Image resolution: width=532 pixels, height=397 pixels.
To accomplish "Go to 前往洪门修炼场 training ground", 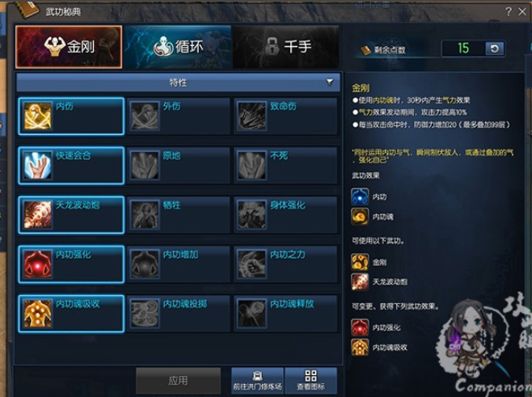I will point(258,380).
